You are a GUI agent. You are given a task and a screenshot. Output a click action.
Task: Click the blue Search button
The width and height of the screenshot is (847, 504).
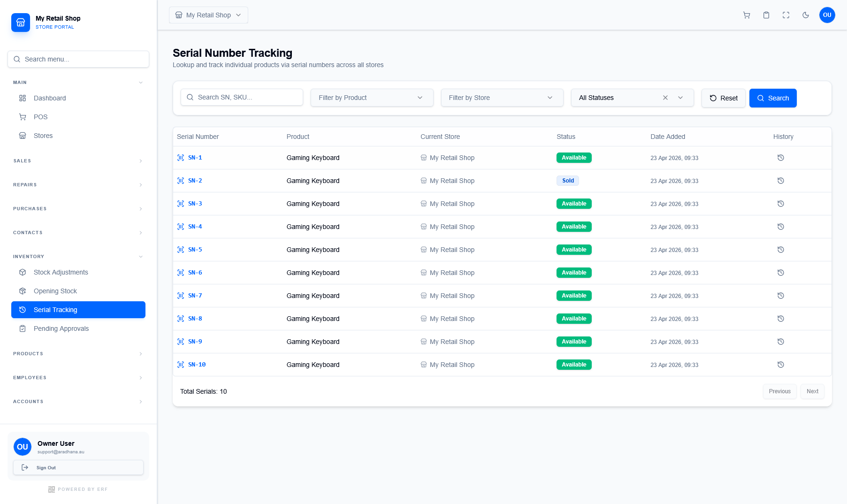[x=773, y=98]
